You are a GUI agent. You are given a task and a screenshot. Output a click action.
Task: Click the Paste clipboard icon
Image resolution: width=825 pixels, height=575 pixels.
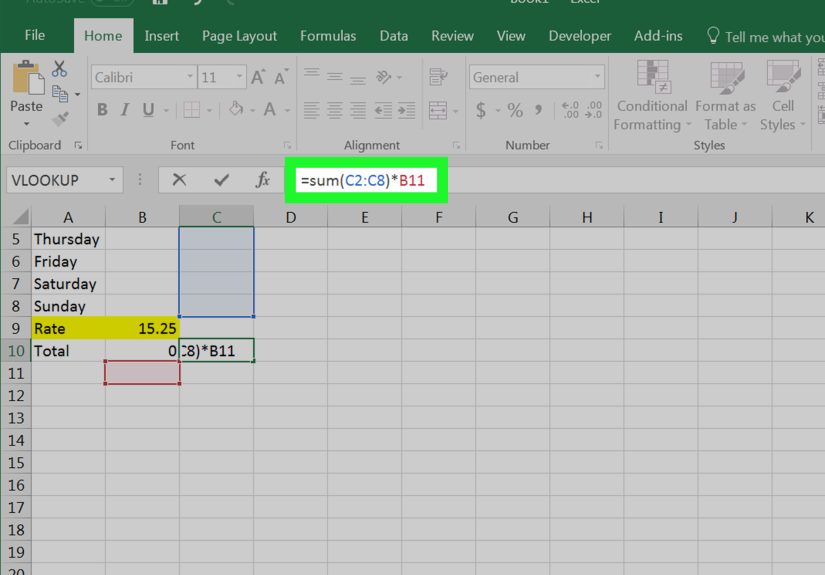pyautogui.click(x=27, y=79)
